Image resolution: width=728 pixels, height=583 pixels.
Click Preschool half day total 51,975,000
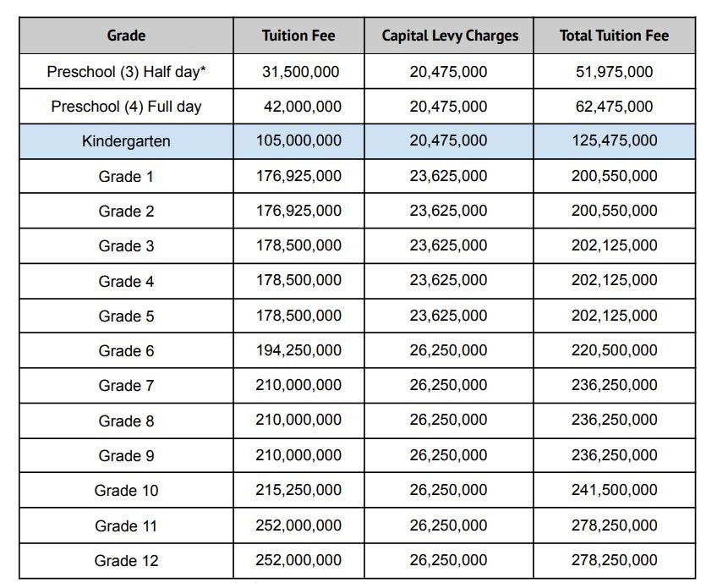point(614,72)
